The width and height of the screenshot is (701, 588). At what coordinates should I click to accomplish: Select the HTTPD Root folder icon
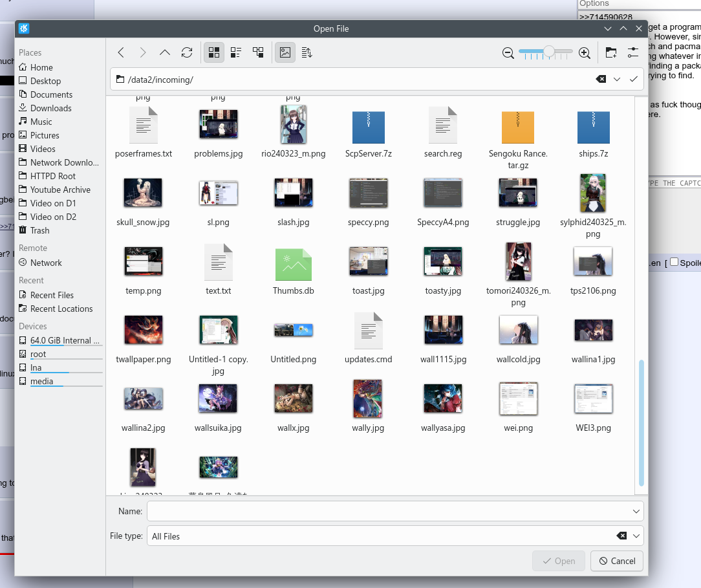[x=23, y=176]
